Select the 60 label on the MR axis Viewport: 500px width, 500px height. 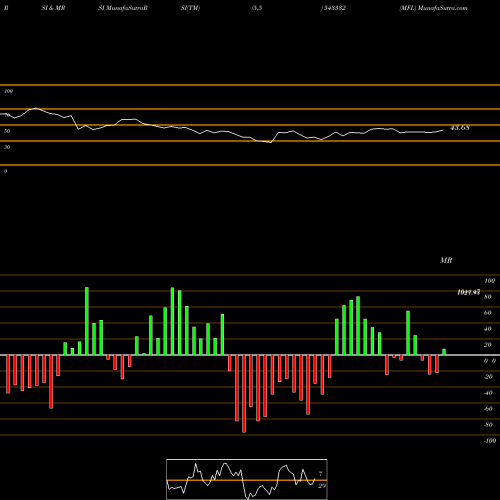(488, 313)
